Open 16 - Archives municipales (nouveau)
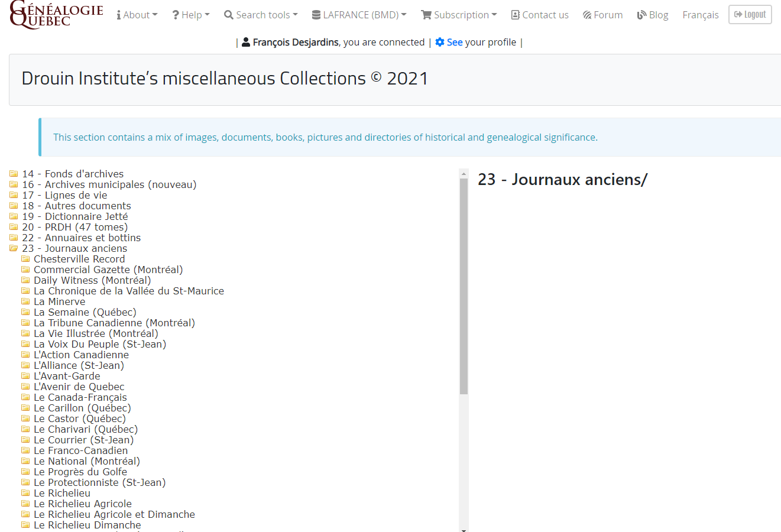This screenshot has width=781, height=532. point(109,184)
